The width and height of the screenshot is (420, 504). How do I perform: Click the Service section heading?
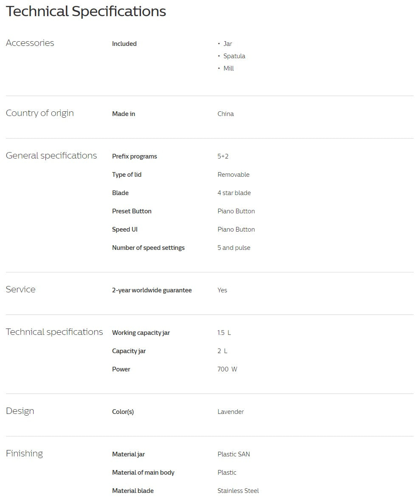(x=20, y=289)
